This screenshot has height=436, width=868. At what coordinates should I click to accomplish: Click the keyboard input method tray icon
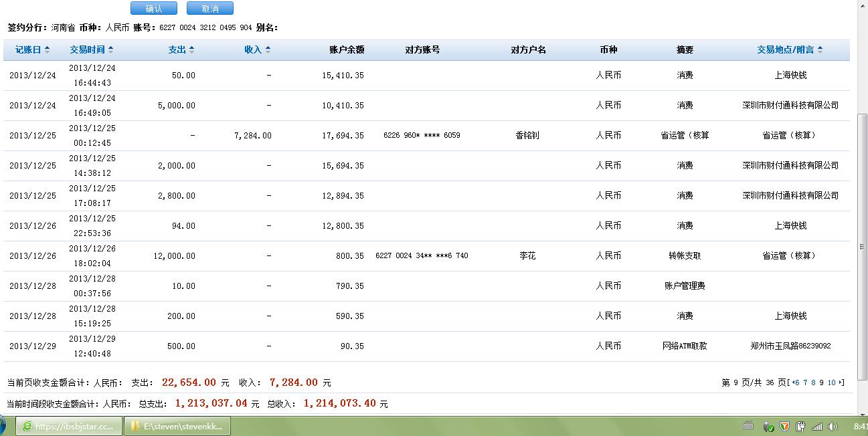click(749, 426)
